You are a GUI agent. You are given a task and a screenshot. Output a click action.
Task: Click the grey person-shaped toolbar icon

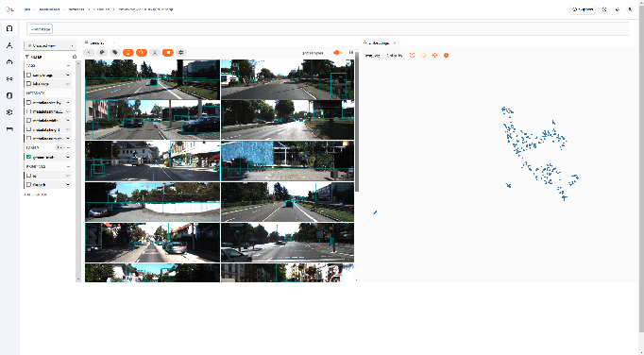pyautogui.click(x=155, y=53)
